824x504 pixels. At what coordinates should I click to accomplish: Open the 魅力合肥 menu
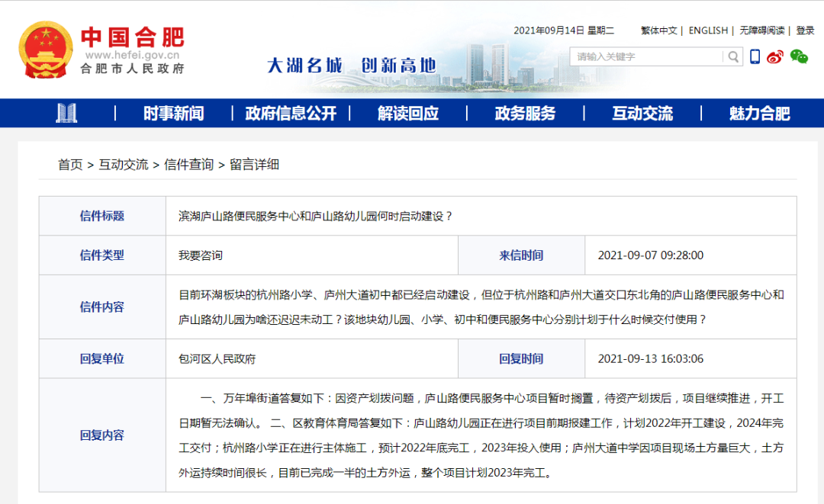coord(757,113)
